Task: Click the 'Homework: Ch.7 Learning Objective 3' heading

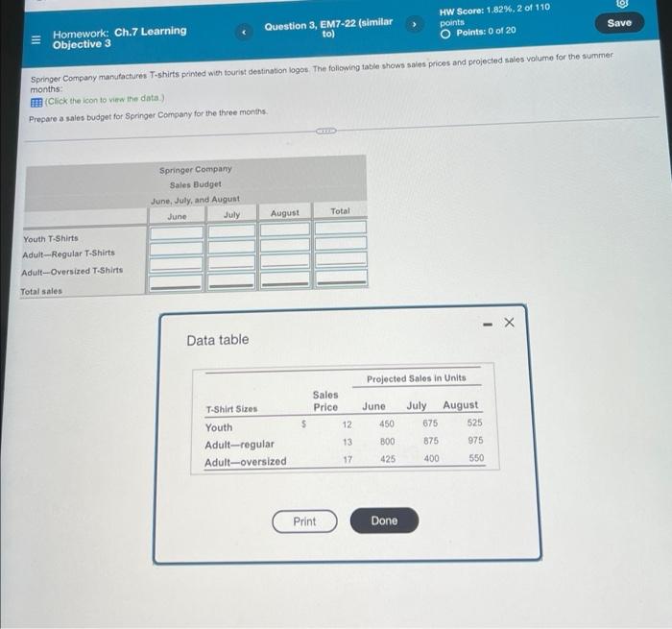Action: 119,37
